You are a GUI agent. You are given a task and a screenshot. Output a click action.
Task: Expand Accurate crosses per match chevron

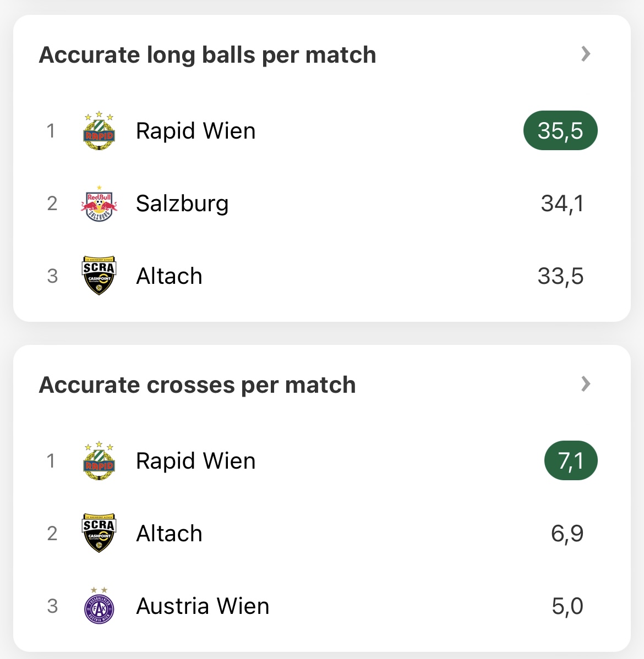[x=586, y=384]
